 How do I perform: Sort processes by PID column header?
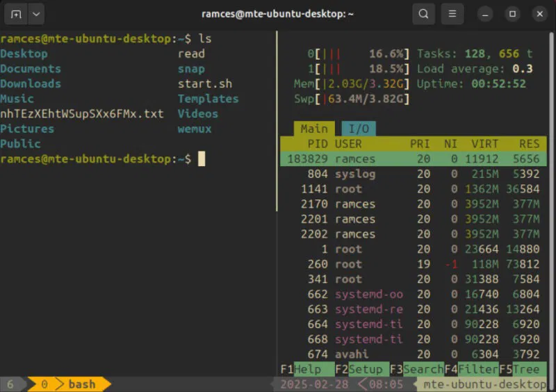tap(317, 144)
